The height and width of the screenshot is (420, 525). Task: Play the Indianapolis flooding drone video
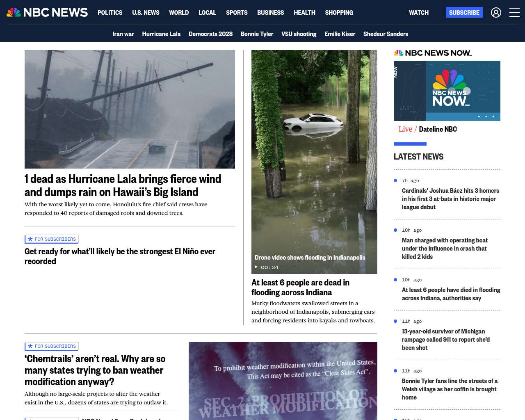pos(256,267)
